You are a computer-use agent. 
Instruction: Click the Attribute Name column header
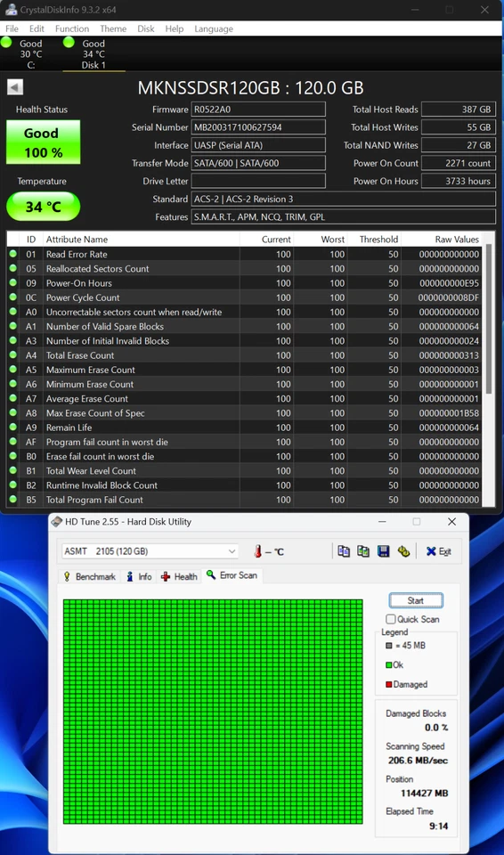(x=141, y=239)
